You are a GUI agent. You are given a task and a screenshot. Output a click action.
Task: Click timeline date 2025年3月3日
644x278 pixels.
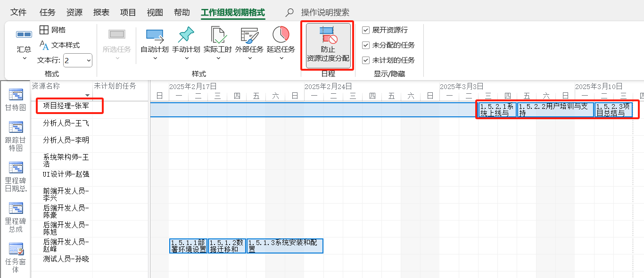pyautogui.click(x=462, y=86)
